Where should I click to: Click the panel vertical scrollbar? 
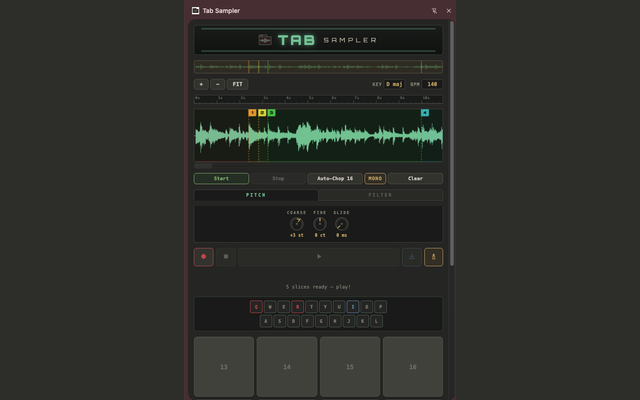(x=451, y=144)
